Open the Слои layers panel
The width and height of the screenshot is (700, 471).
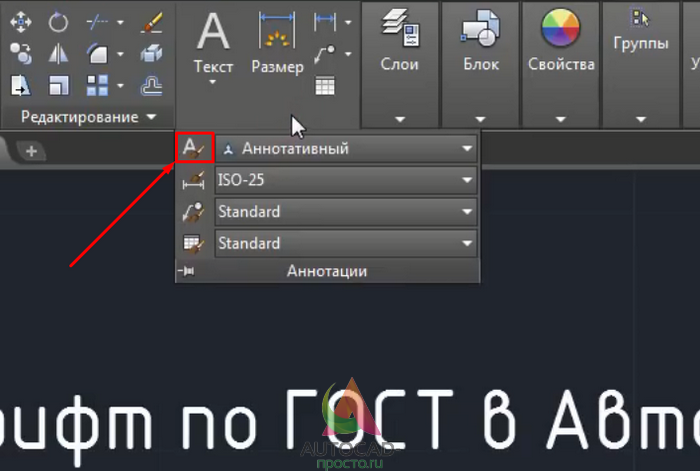(400, 65)
